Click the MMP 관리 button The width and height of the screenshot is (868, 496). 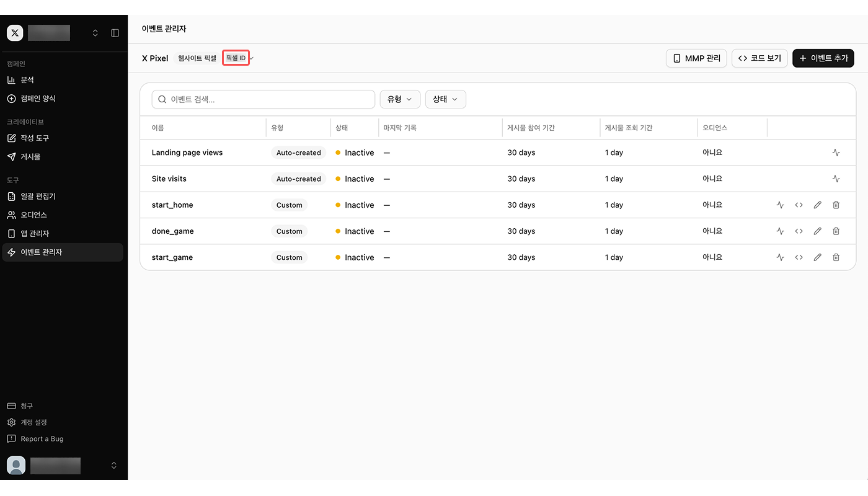pos(697,58)
